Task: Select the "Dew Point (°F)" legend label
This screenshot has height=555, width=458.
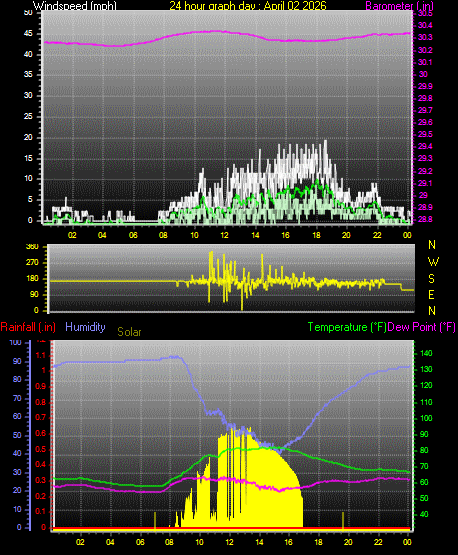Action: click(x=421, y=327)
